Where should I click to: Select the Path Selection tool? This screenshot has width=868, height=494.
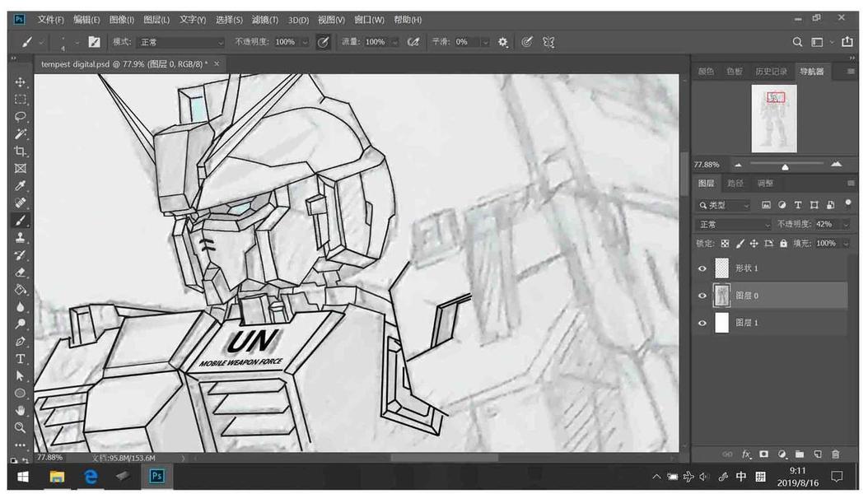tap(21, 375)
